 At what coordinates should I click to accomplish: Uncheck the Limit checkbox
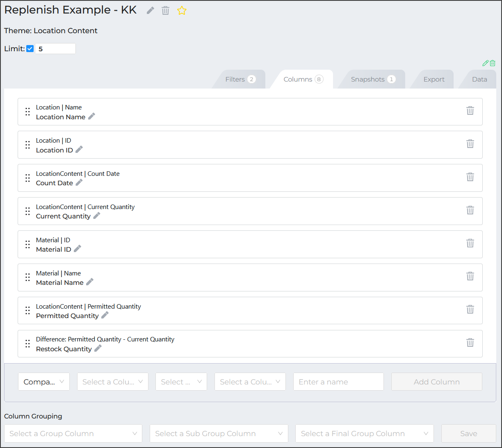[30, 49]
